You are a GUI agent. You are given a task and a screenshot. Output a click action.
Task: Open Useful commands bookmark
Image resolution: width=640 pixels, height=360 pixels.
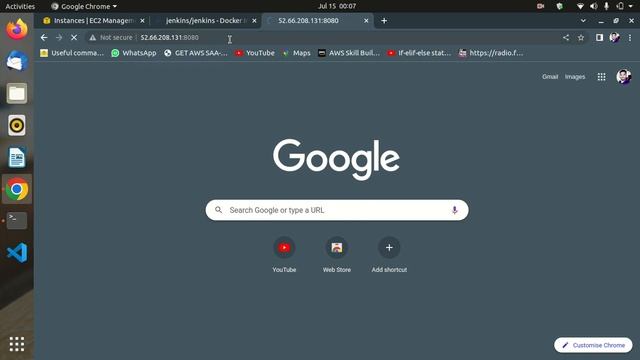[72, 53]
